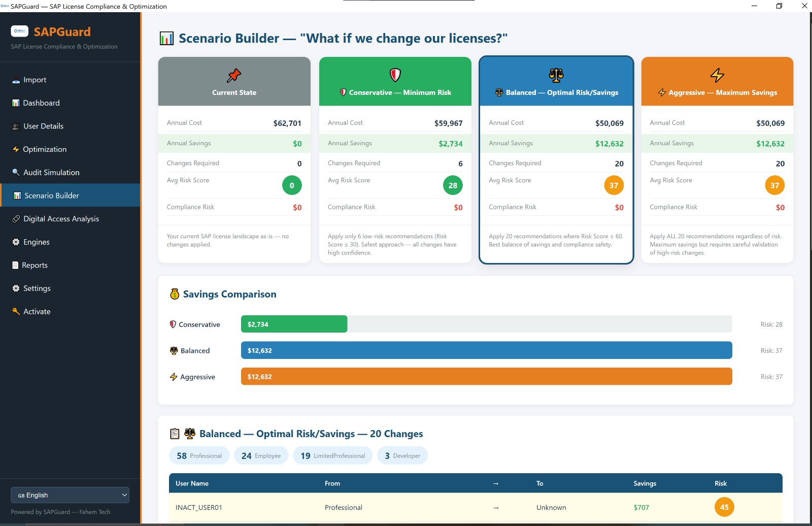Select the Current State scenario card
Viewport: 812px width, 526px height.
click(x=234, y=159)
